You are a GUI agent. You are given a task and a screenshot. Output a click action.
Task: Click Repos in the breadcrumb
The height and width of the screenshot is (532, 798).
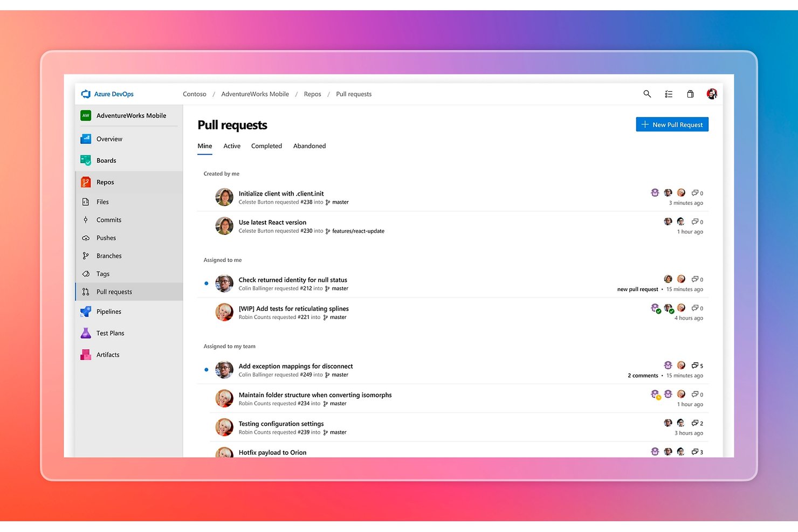click(312, 94)
